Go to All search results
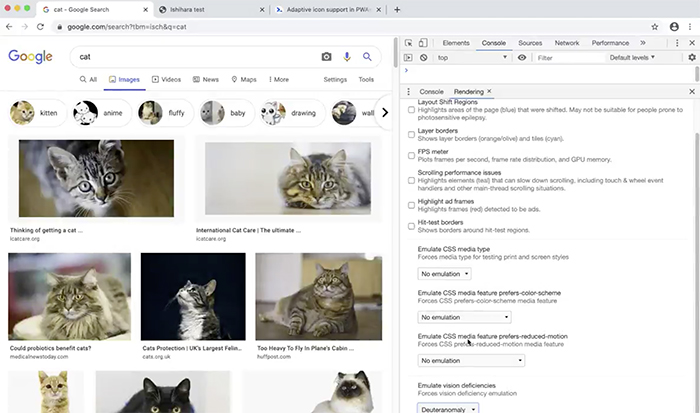The width and height of the screenshot is (700, 413). tap(88, 79)
